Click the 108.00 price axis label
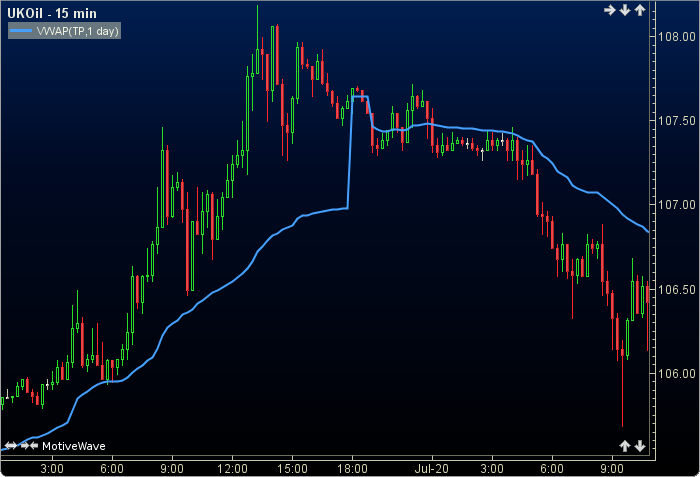Image resolution: width=700 pixels, height=477 pixels. (x=677, y=37)
